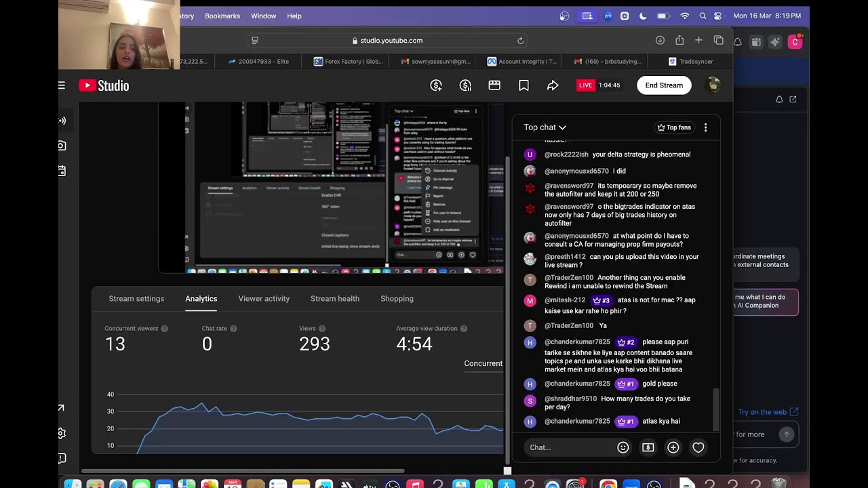Reload the page in Safari address bar
Viewport: 868px width, 488px height.
coord(520,41)
